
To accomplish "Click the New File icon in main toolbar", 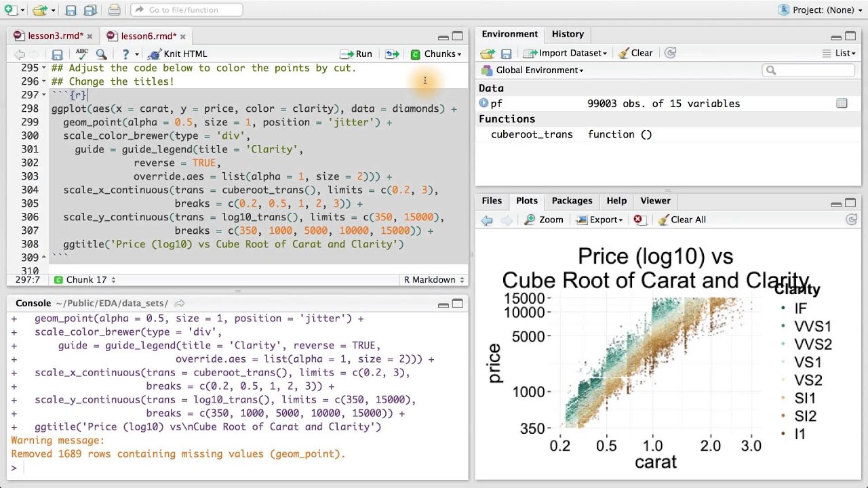I will click(x=9, y=9).
